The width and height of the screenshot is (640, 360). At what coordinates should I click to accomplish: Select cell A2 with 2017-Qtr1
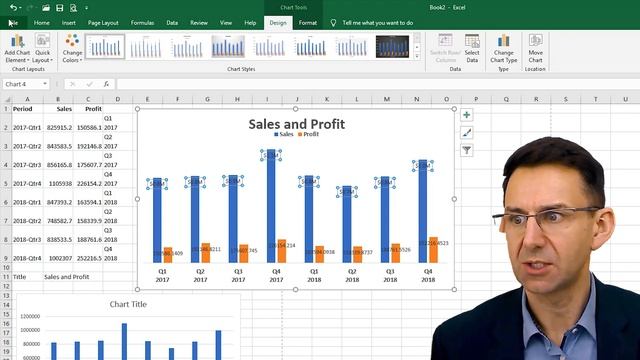pos(27,123)
